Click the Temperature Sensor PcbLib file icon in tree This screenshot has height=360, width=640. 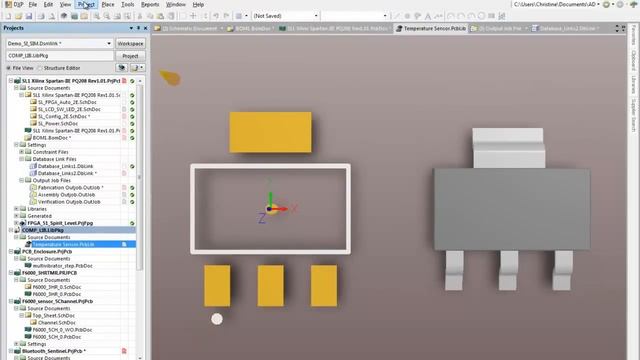pyautogui.click(x=28, y=244)
